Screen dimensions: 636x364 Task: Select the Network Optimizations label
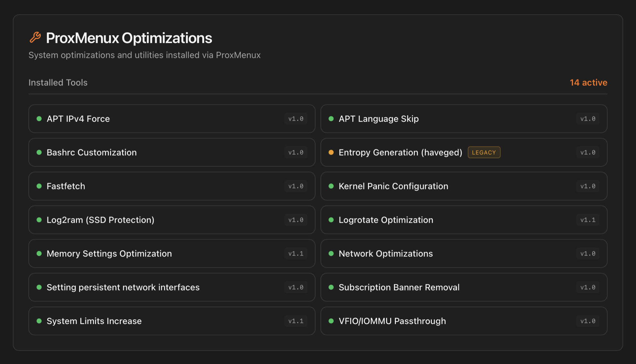click(x=386, y=253)
